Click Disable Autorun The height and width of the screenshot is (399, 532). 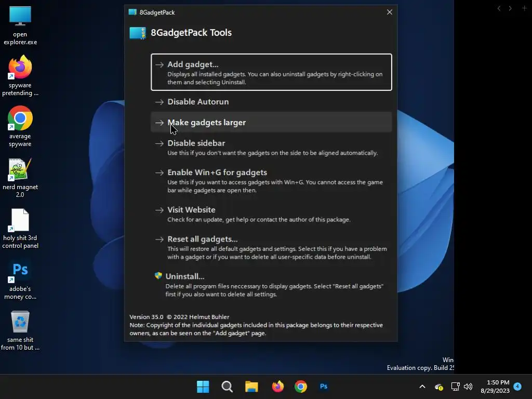pos(271,102)
